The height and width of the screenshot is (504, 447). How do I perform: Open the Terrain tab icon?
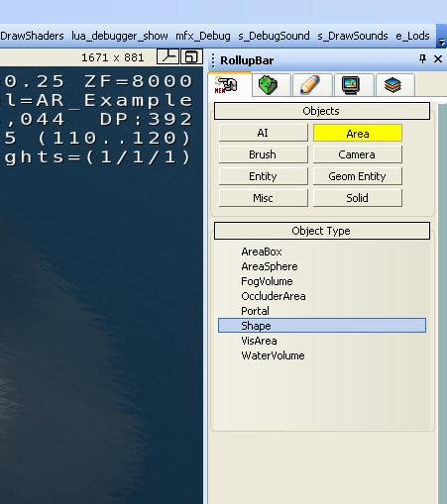[269, 85]
